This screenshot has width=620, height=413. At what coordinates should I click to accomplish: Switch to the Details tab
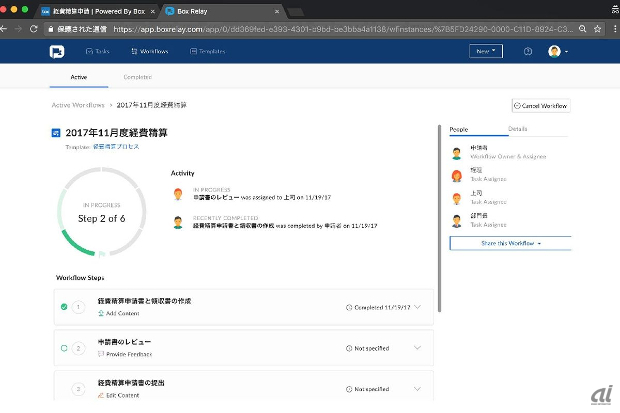518,129
